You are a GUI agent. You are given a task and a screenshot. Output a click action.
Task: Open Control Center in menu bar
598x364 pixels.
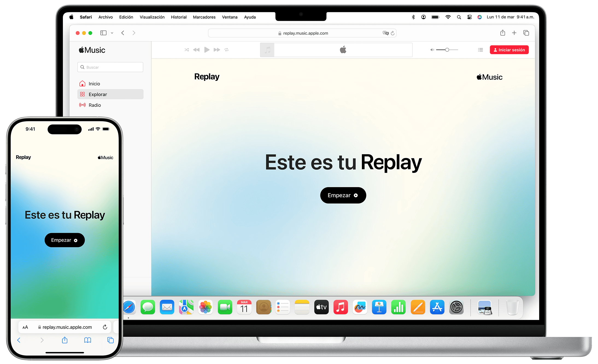(x=470, y=17)
